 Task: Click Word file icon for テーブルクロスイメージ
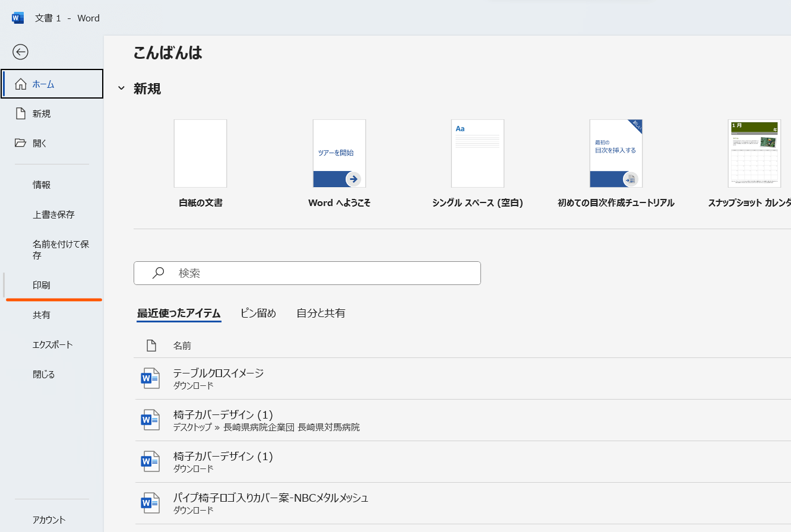[150, 379]
